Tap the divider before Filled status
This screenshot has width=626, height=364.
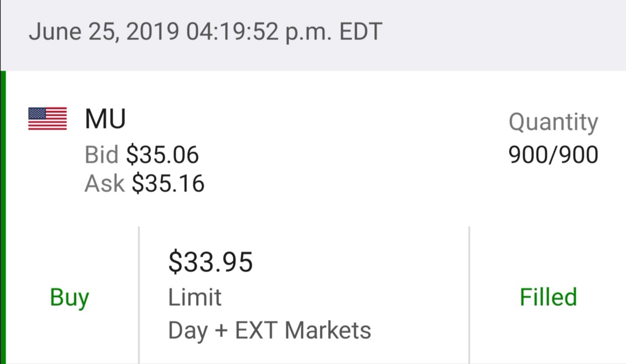(x=469, y=295)
